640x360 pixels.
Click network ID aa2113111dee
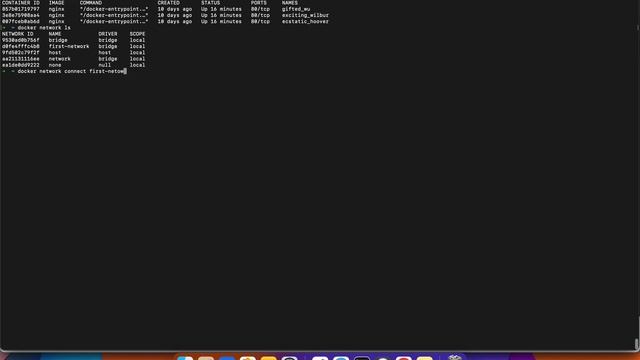click(21, 59)
